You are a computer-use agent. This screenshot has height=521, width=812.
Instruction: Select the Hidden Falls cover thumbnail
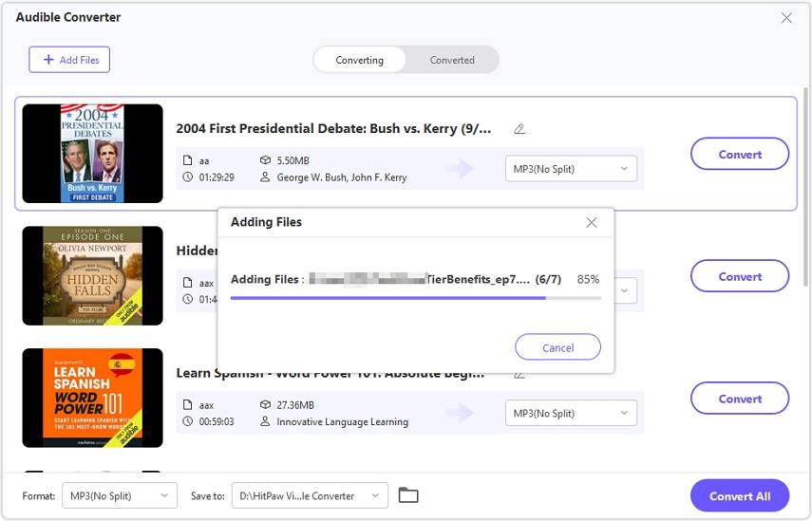click(93, 276)
